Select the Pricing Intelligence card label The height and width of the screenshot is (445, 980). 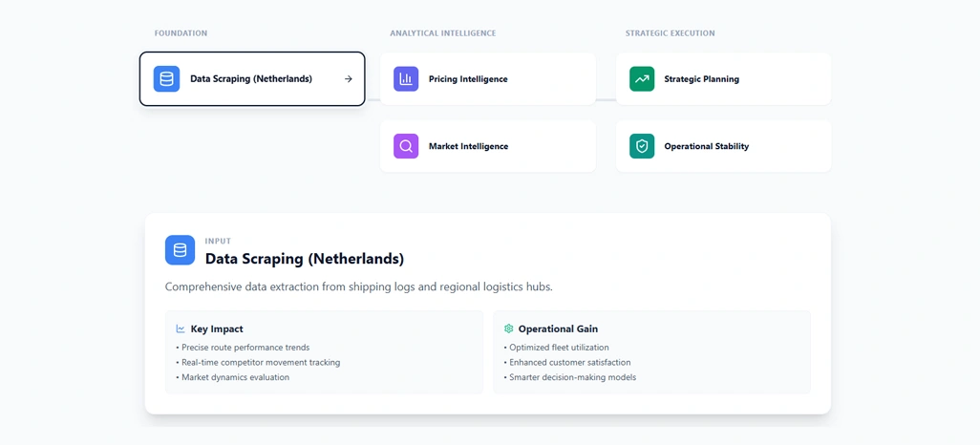tap(468, 79)
